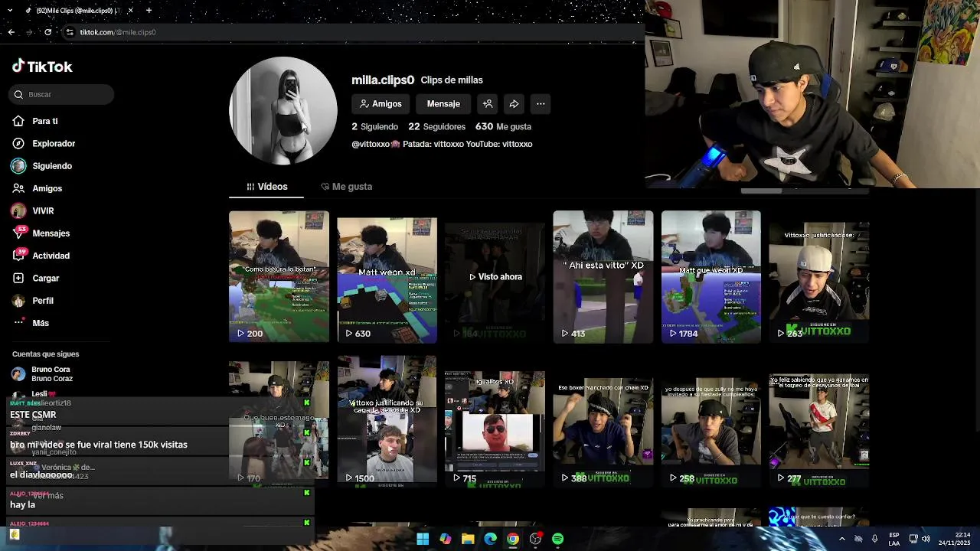The height and width of the screenshot is (551, 980).
Task: Open the milla.clips0 profile picture
Action: click(x=283, y=111)
